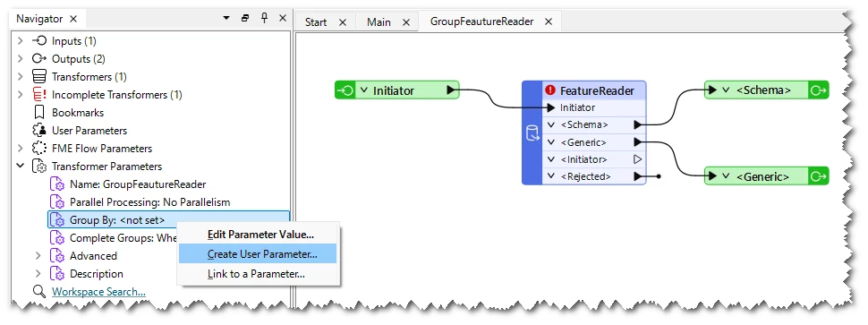The image size is (868, 325).
Task: Choose Link to a Parameter... menu entry
Action: coord(258,273)
